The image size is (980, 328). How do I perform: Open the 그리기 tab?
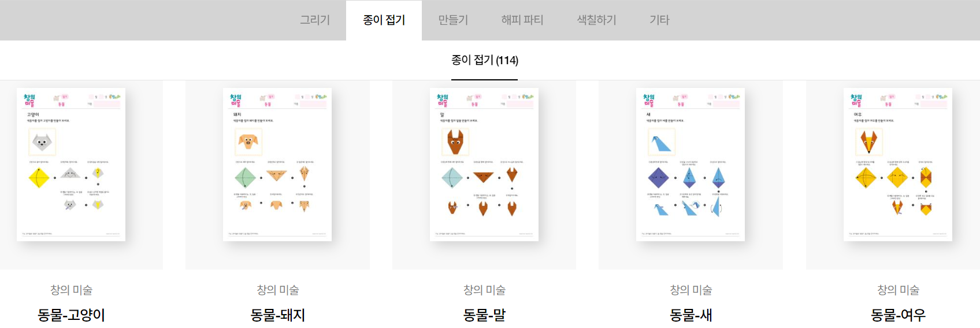click(315, 20)
